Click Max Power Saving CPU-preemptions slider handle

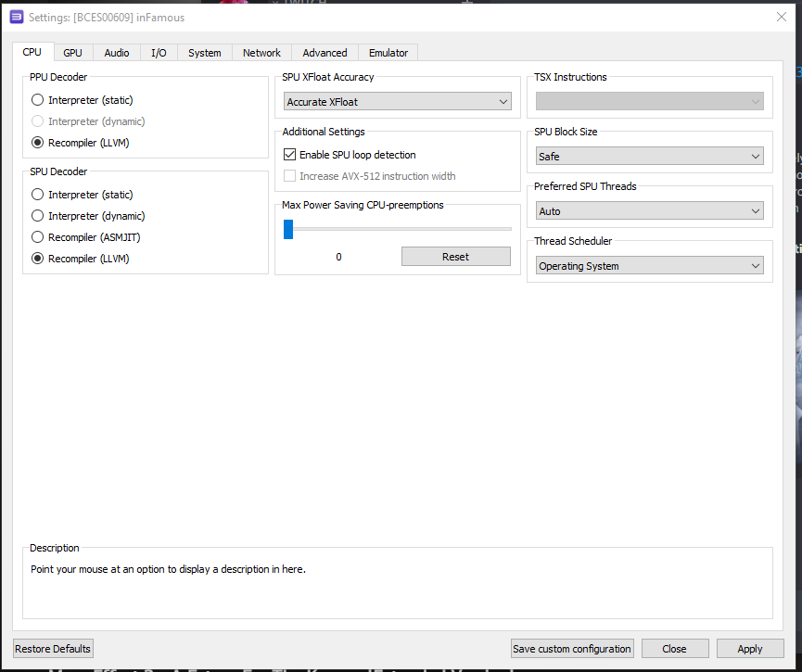[x=288, y=229]
